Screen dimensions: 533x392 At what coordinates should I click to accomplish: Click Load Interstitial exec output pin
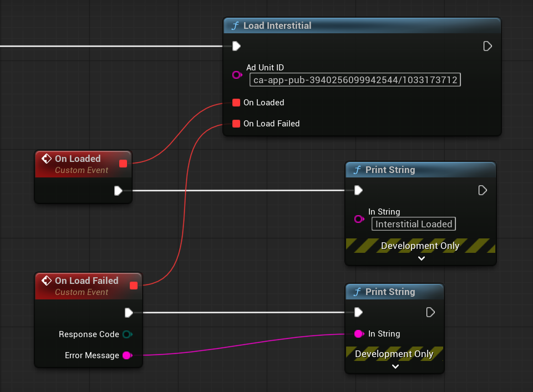(x=488, y=46)
